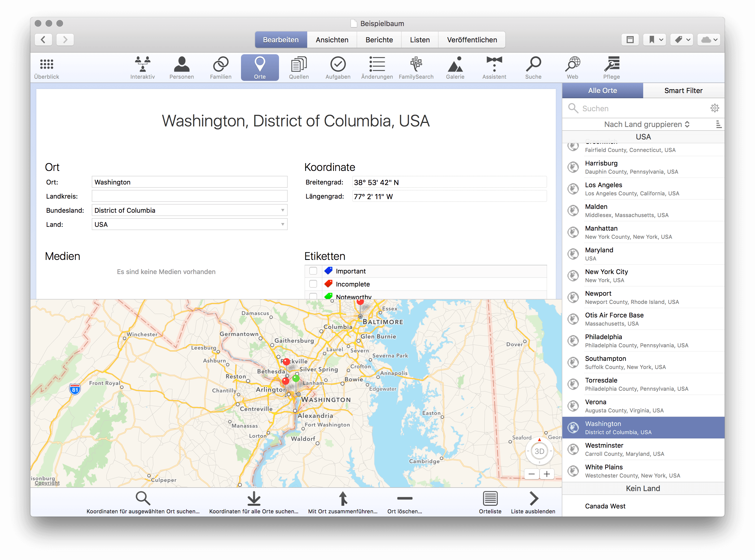Screen dimensions: 755x560
Task: Toggle the window layout icon
Action: (630, 40)
